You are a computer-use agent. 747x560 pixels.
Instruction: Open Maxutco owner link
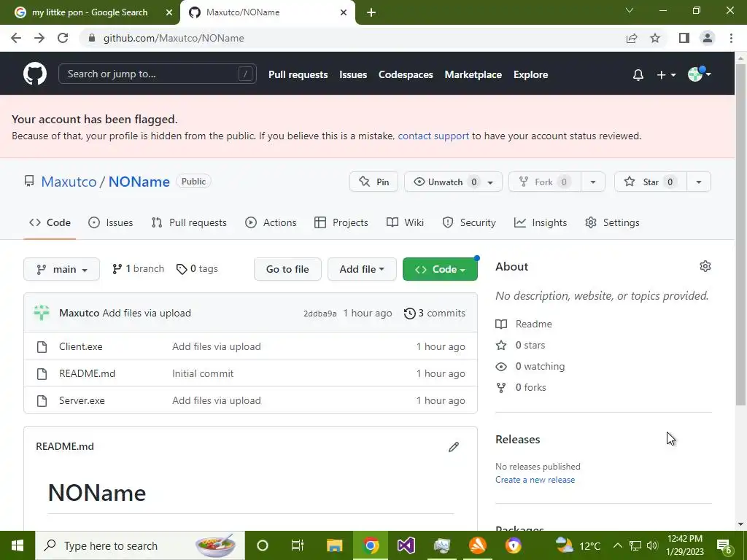tap(69, 182)
